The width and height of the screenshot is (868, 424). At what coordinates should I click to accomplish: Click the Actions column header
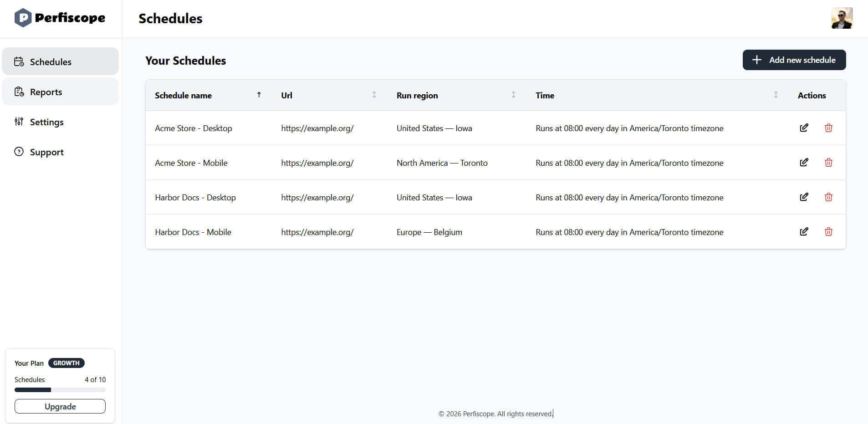pyautogui.click(x=812, y=95)
